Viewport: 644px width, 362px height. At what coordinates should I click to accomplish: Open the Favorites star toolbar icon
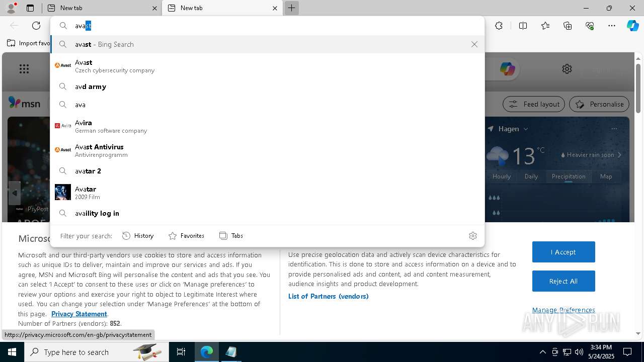tap(545, 26)
